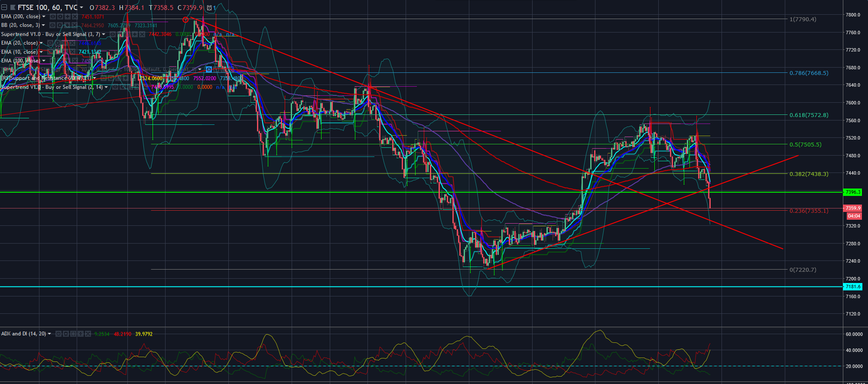Click the ADX value 39.9792 in yellow

pos(144,334)
